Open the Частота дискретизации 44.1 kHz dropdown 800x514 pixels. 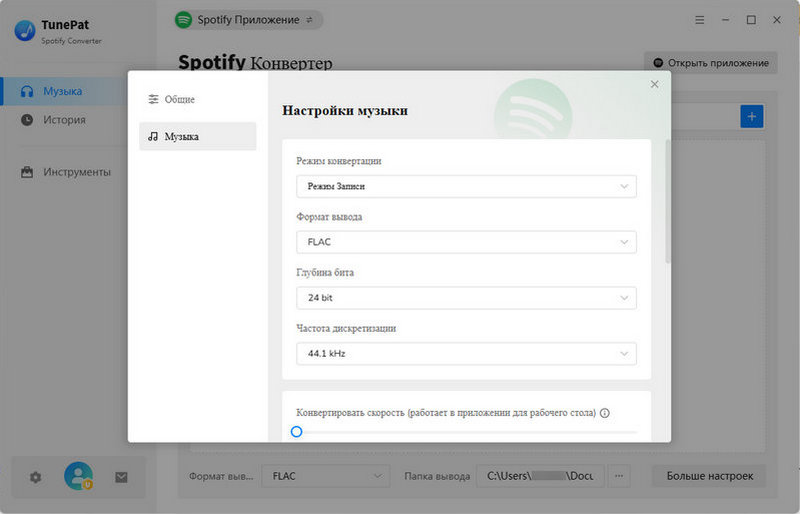pos(466,354)
